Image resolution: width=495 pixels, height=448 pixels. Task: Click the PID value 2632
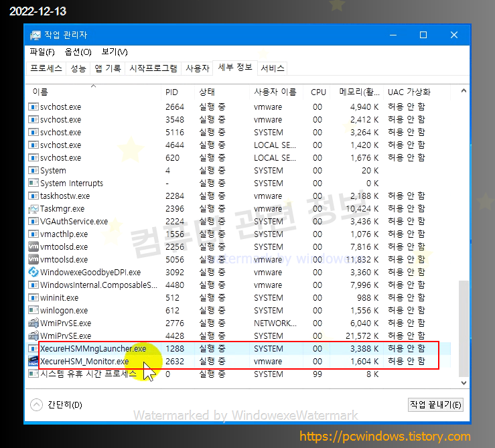[175, 361]
